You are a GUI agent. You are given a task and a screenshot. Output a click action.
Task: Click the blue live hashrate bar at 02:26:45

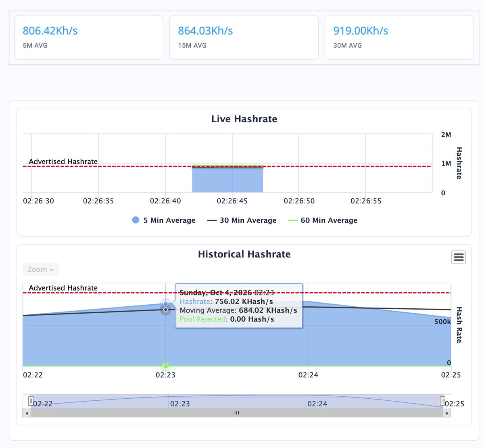pos(227,180)
